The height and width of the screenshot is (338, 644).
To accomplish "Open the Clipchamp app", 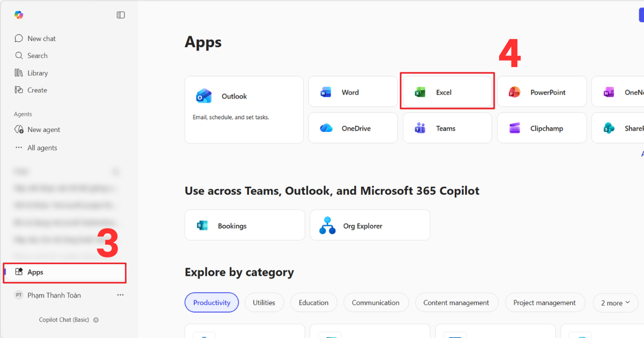I will click(541, 128).
